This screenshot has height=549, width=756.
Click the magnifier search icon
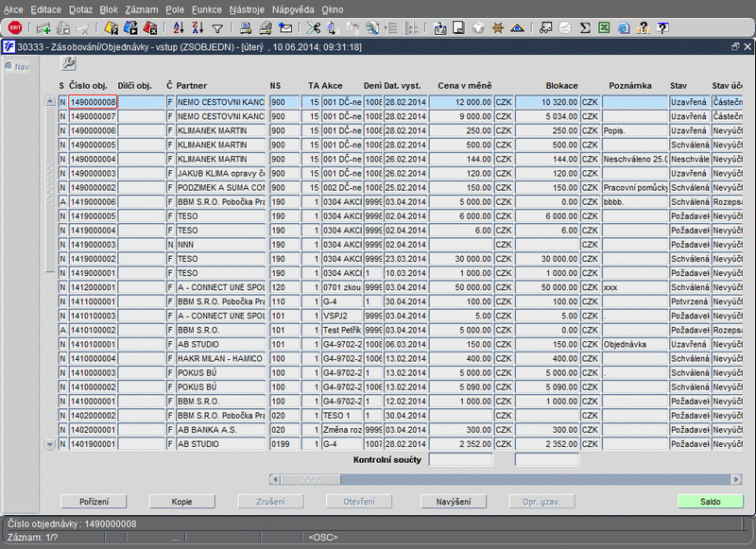pos(371,28)
